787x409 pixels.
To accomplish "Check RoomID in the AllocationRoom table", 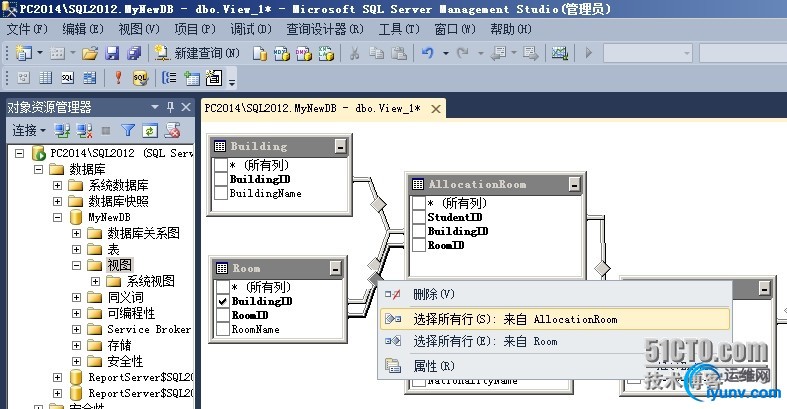I will pos(419,245).
